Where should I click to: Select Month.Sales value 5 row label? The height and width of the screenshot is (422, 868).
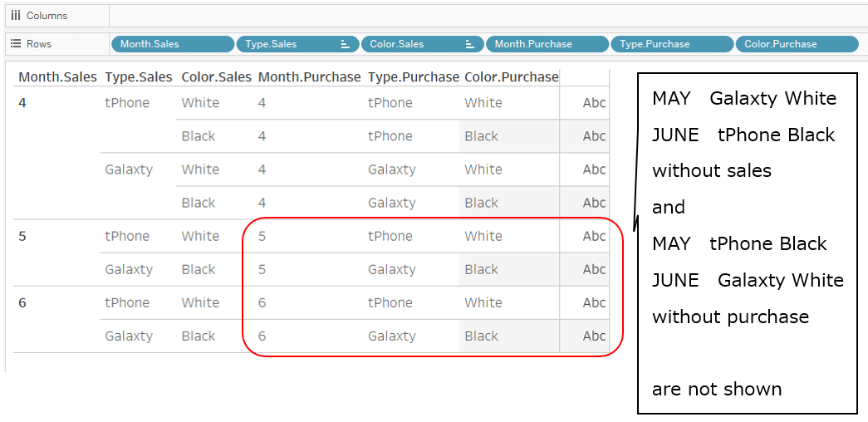(22, 236)
